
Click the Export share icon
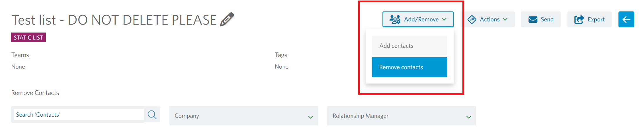[579, 20]
